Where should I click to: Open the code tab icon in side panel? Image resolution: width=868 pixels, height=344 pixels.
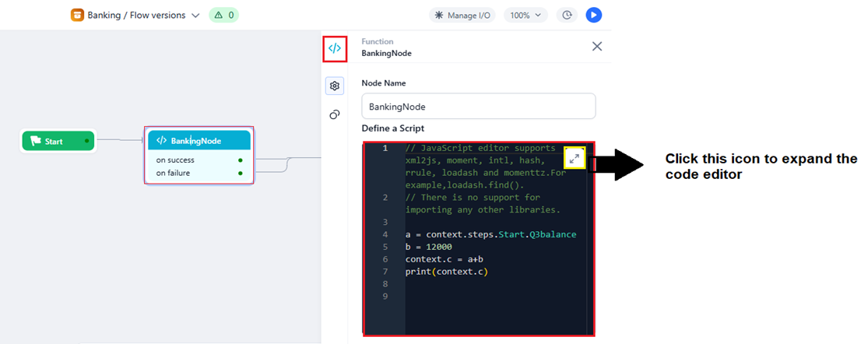click(x=335, y=49)
